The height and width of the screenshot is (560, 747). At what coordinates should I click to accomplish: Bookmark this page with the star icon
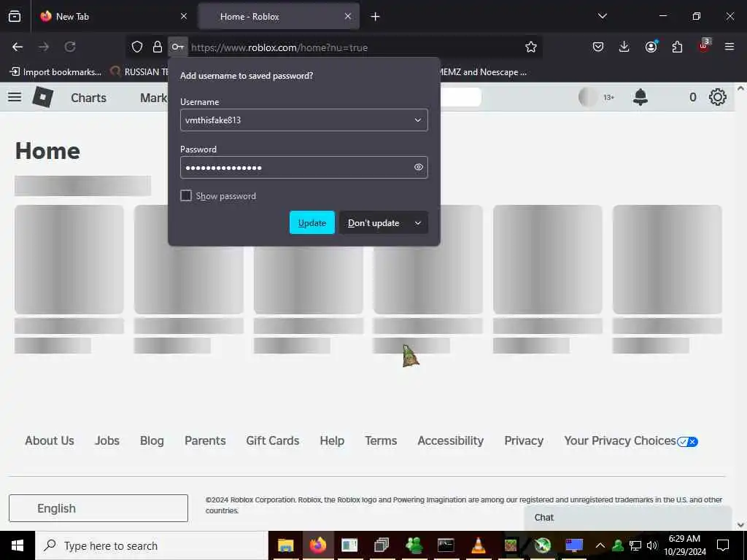pos(531,47)
